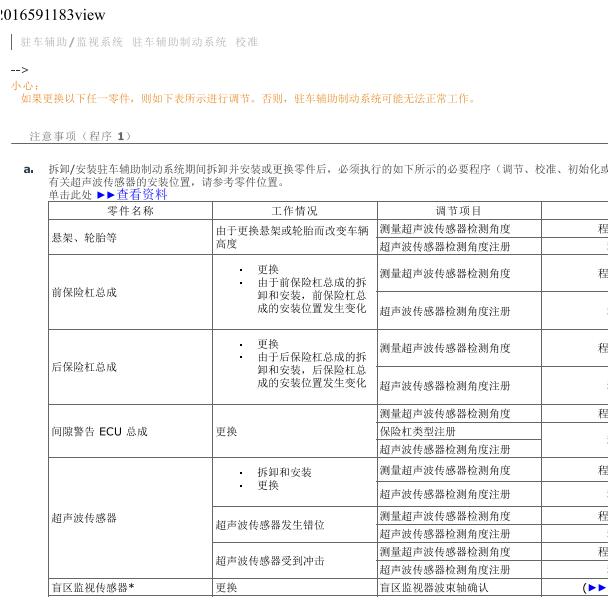Screen dimensions: 608x605
Task: Click the orange 小心 caution label
Action: click(x=25, y=85)
